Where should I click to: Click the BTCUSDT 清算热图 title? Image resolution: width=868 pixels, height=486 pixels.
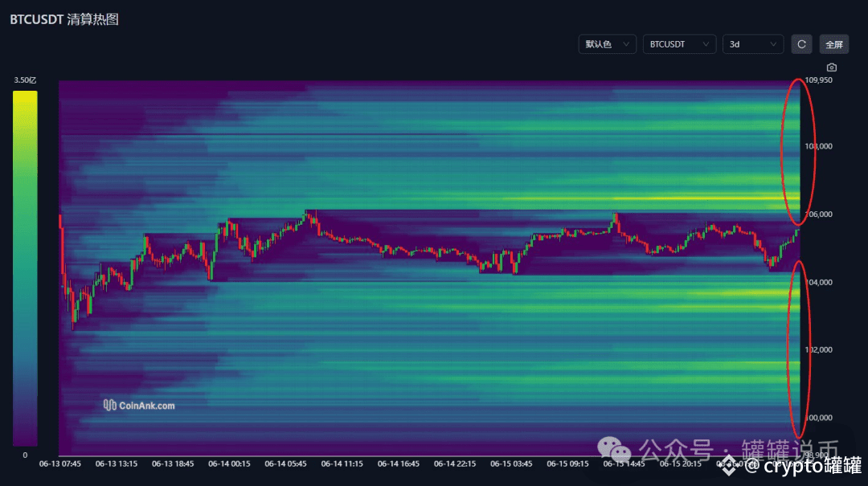coord(64,19)
